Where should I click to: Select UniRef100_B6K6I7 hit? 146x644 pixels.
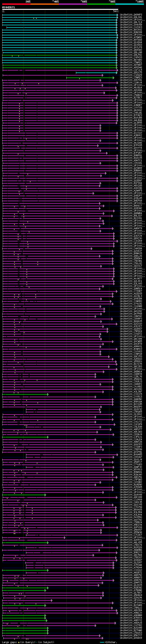click(x=131, y=206)
